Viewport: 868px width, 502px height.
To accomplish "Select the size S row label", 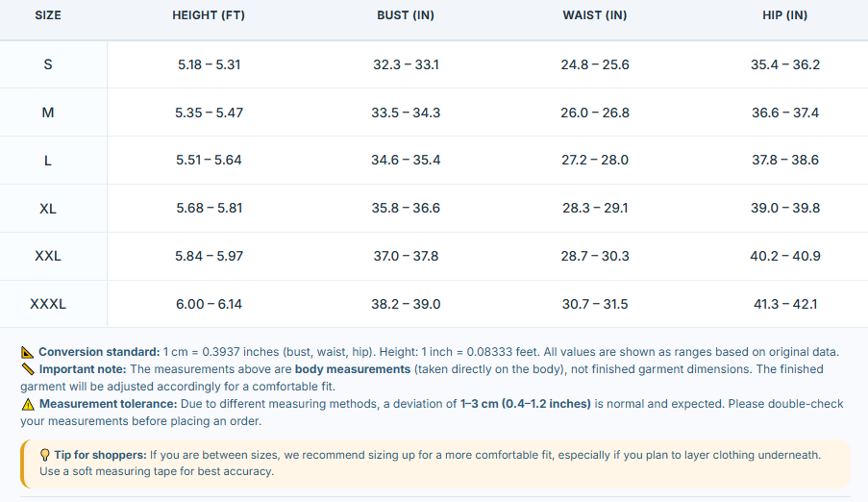I will coord(48,64).
